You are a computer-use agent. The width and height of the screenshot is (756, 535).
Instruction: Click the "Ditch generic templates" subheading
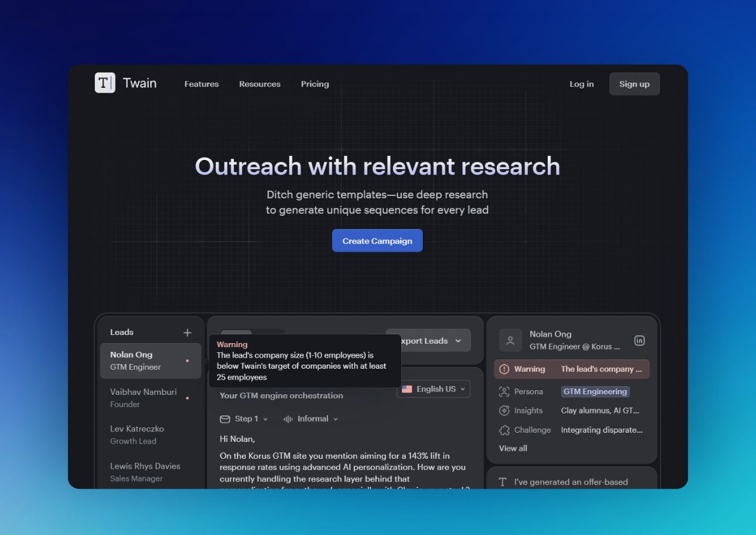(377, 202)
